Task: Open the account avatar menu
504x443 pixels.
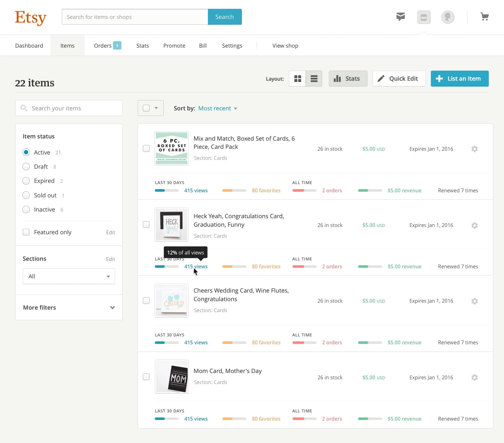Action: pos(448,17)
